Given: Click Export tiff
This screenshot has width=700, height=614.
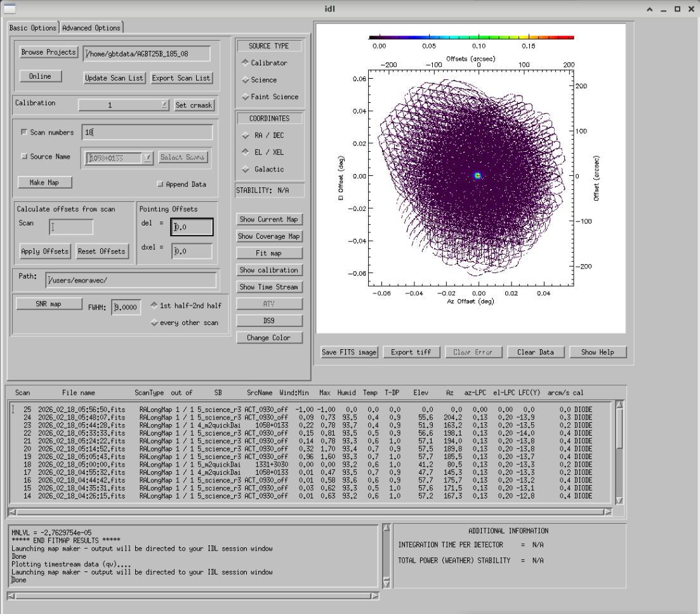Looking at the screenshot, I should 411,352.
